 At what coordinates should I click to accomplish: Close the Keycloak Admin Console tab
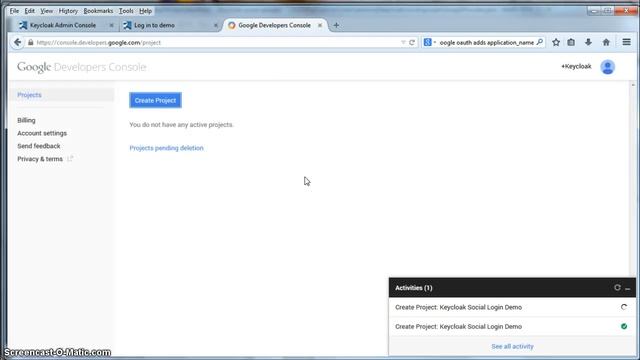tap(111, 25)
